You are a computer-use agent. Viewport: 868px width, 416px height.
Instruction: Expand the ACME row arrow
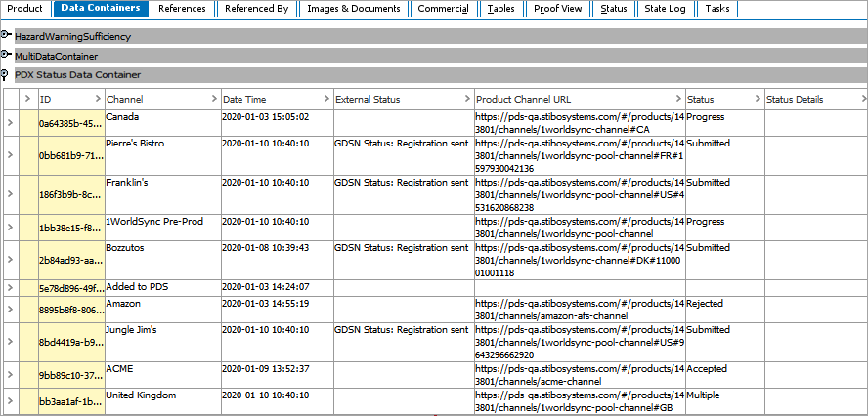[10, 374]
